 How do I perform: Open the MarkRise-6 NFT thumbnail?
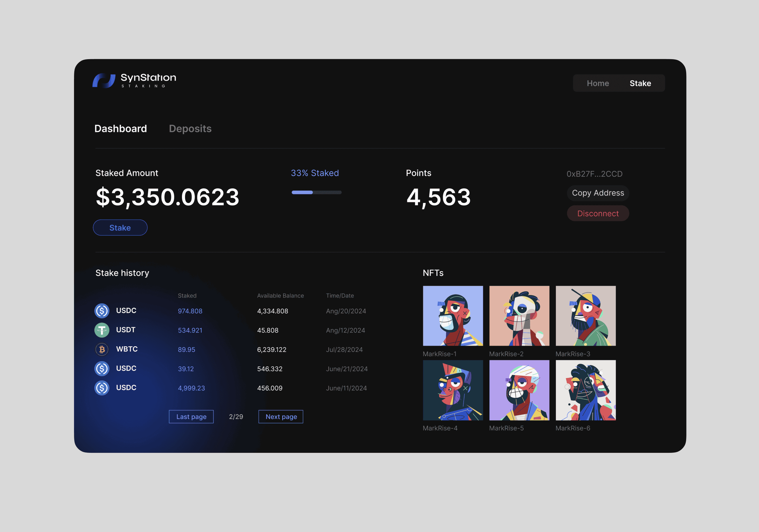click(585, 390)
